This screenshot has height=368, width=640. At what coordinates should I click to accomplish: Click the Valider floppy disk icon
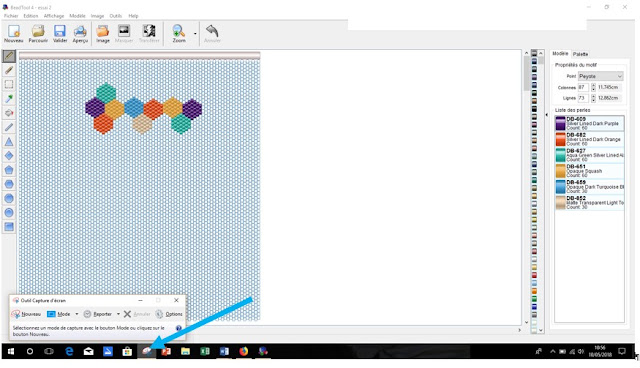click(60, 33)
